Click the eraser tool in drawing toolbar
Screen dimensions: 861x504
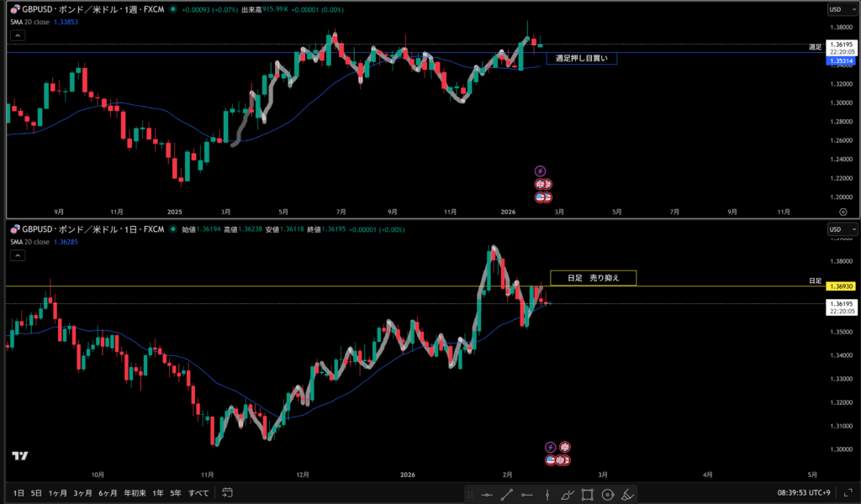click(627, 493)
